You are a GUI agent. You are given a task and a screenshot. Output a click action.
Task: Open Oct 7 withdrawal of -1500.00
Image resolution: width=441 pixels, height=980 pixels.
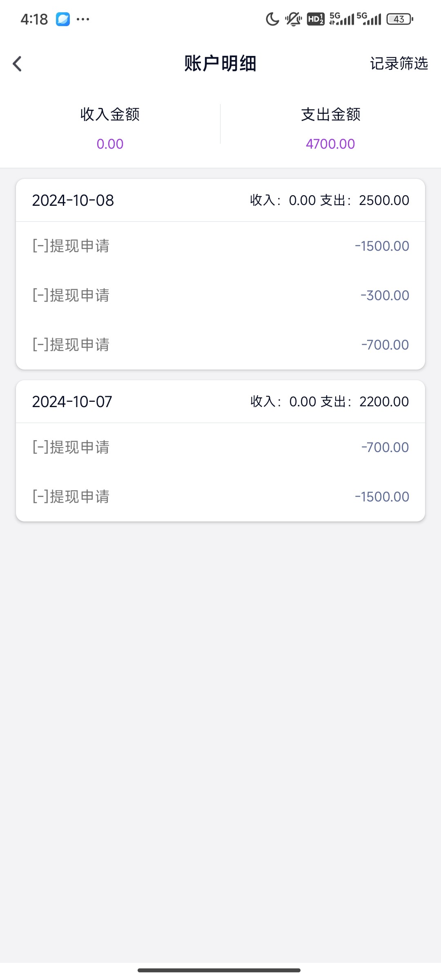point(220,497)
